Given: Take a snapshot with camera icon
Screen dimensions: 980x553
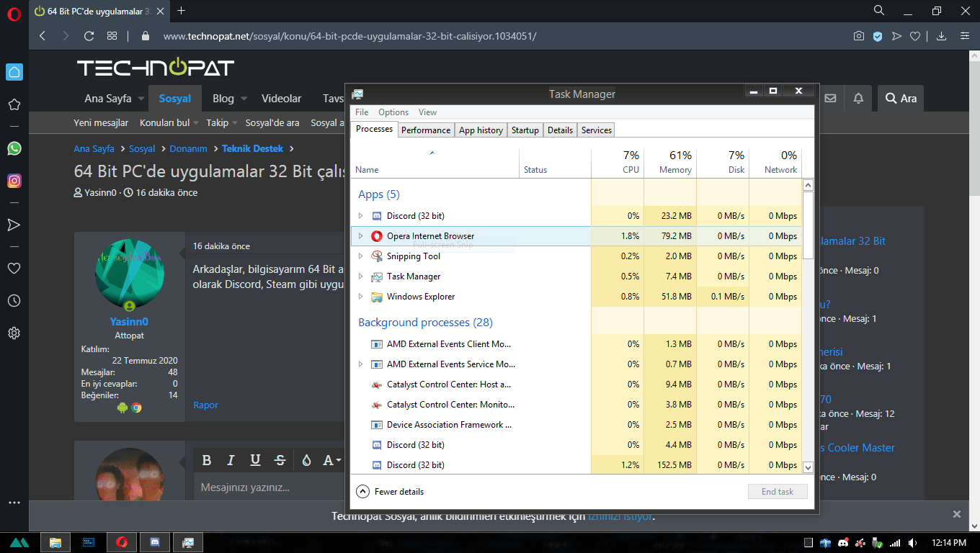Looking at the screenshot, I should 858,35.
